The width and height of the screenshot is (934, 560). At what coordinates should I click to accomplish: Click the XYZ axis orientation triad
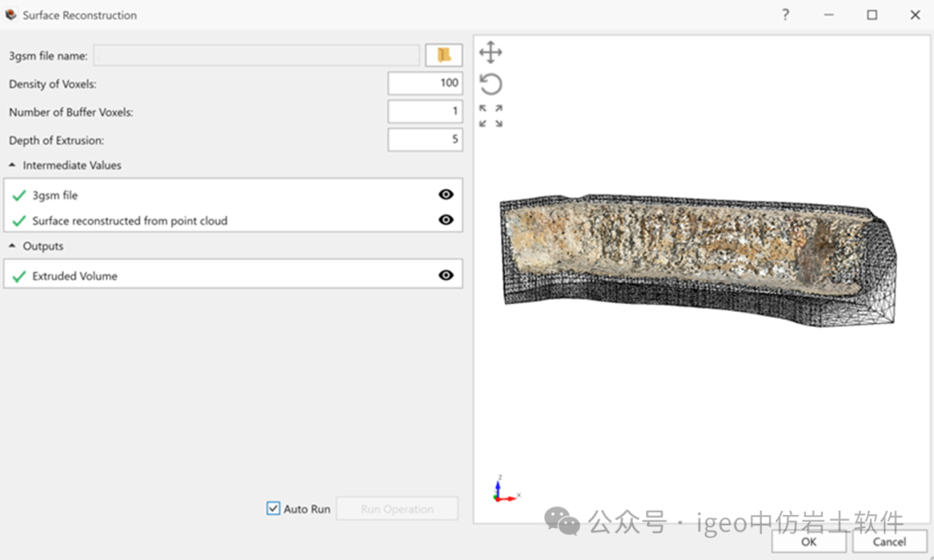pyautogui.click(x=502, y=489)
